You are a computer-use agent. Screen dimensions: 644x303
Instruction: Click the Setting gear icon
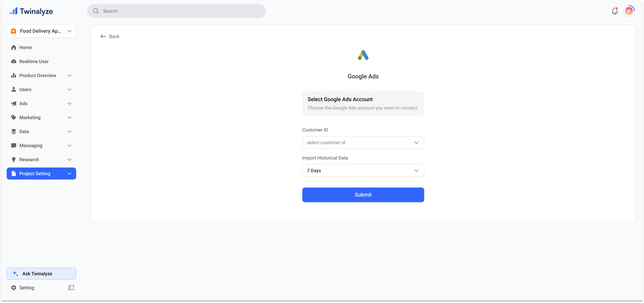[14, 288]
